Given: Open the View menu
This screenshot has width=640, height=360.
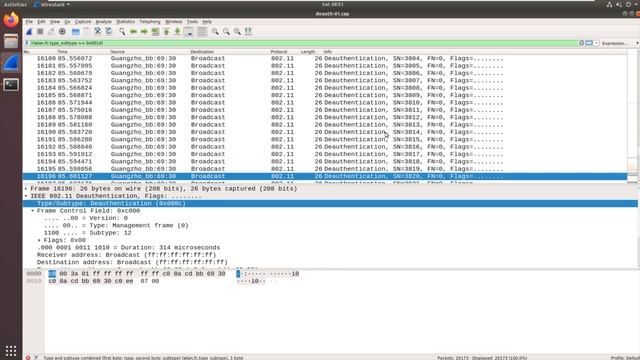Looking at the screenshot, I should pos(55,22).
